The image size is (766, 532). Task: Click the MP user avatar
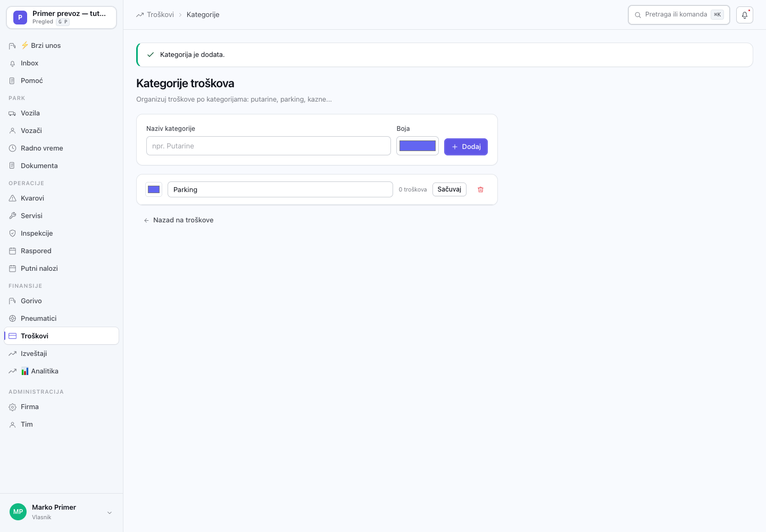tap(18, 512)
